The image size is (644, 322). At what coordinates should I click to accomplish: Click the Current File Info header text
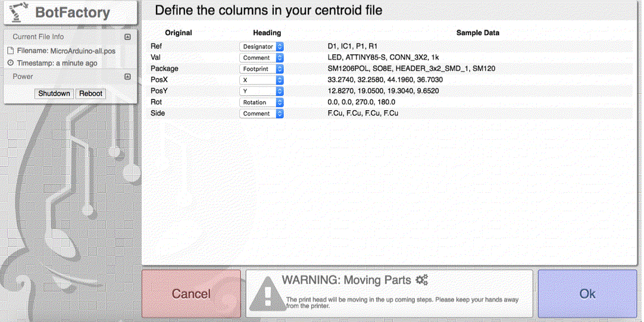[38, 36]
